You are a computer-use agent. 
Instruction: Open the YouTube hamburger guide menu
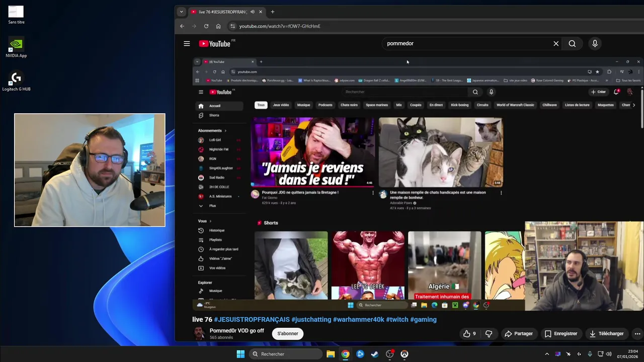(x=187, y=44)
